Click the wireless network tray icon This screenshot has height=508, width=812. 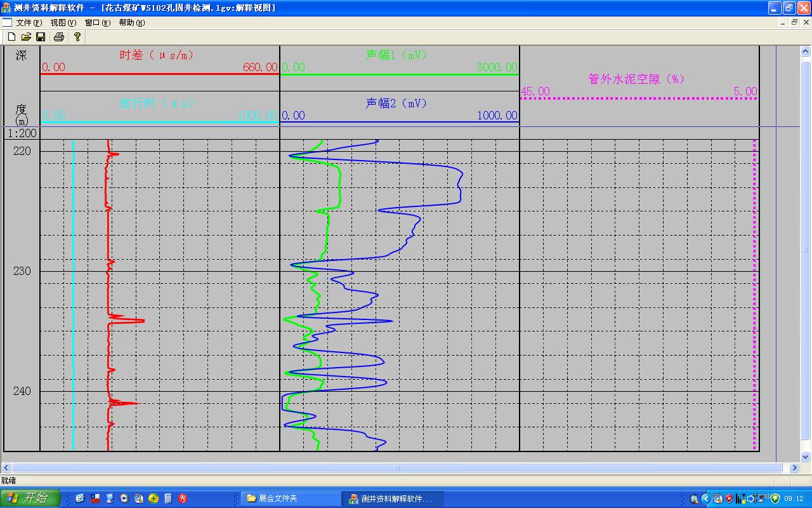coord(764,499)
